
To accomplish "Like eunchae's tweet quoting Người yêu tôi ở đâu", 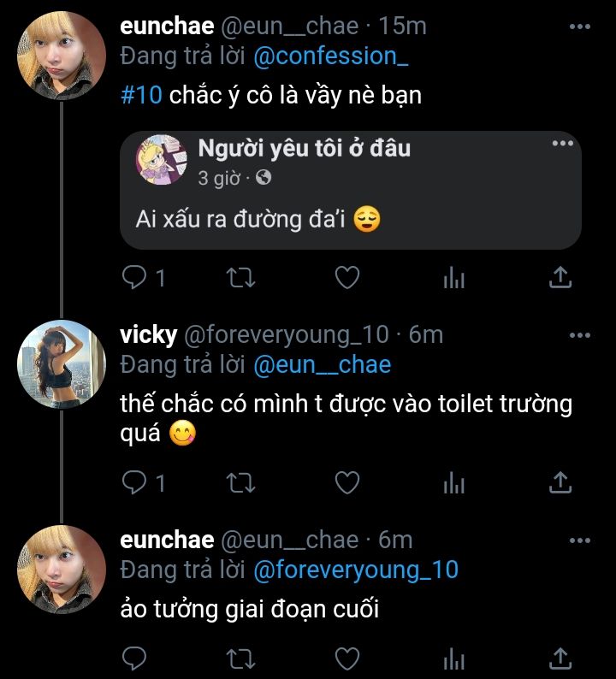I will pyautogui.click(x=346, y=277).
